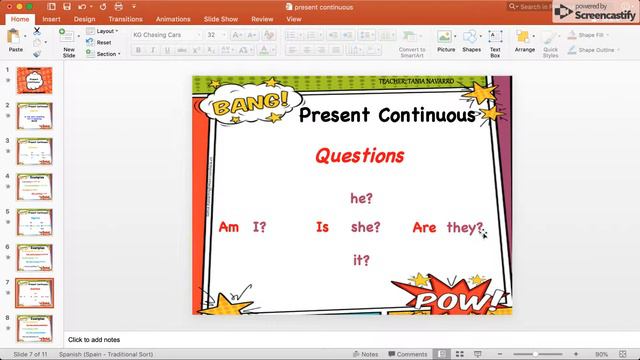Click the Copy icon under Cut
This screenshot has height=360, width=640.
pyautogui.click(x=37, y=42)
